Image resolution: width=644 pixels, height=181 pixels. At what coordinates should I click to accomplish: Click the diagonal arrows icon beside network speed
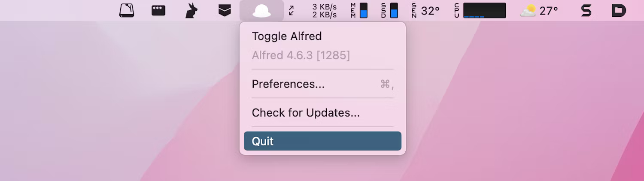click(x=292, y=10)
